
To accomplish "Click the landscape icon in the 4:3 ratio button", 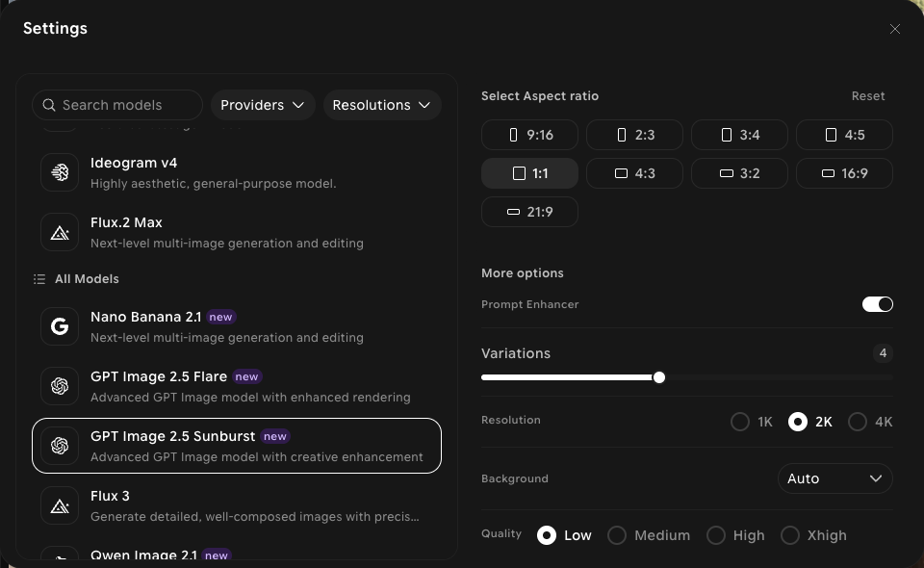I will [x=621, y=173].
